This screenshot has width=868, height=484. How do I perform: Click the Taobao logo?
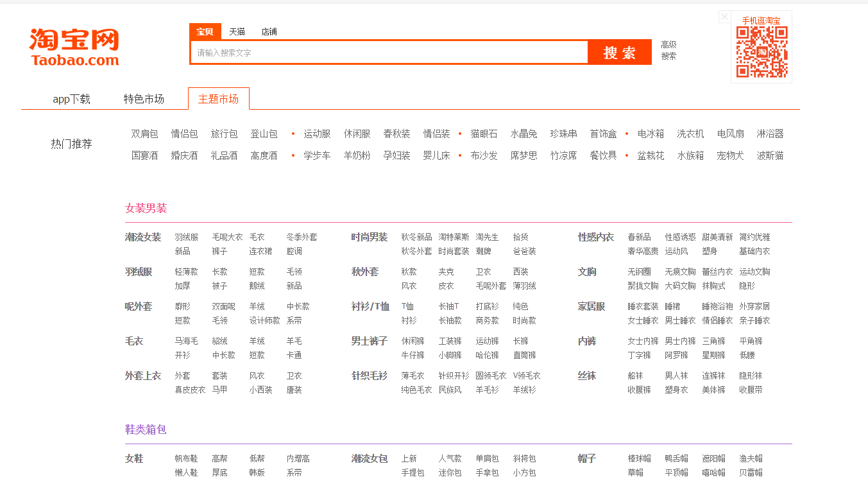pos(74,48)
